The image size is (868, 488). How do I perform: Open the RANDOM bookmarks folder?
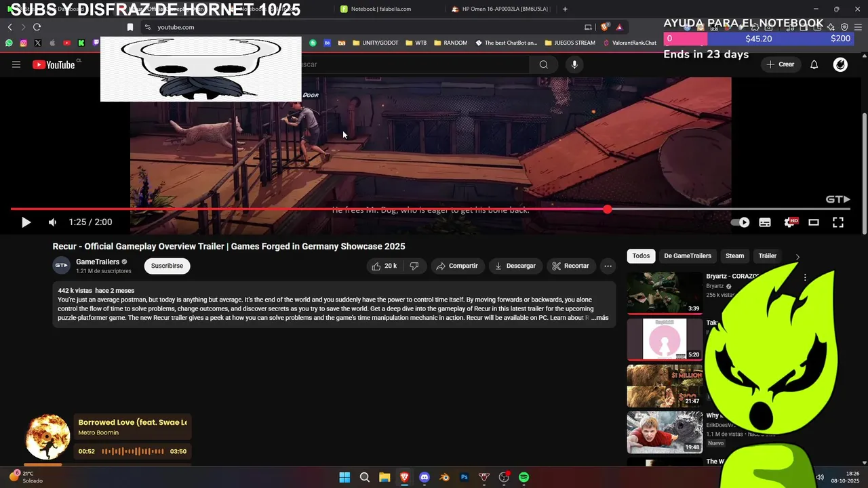tap(450, 43)
